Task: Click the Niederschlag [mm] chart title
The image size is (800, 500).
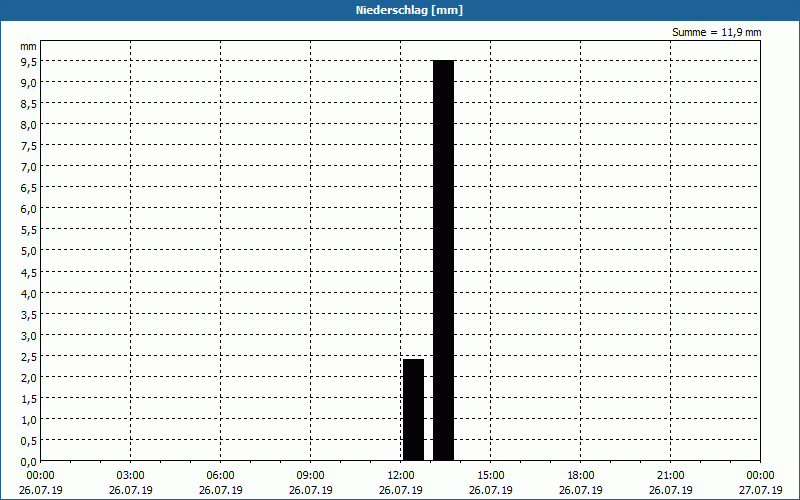Action: 409,10
